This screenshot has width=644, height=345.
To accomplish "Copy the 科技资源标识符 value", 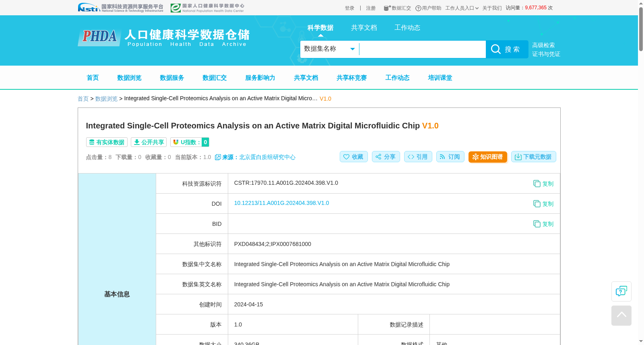I will tap(543, 184).
